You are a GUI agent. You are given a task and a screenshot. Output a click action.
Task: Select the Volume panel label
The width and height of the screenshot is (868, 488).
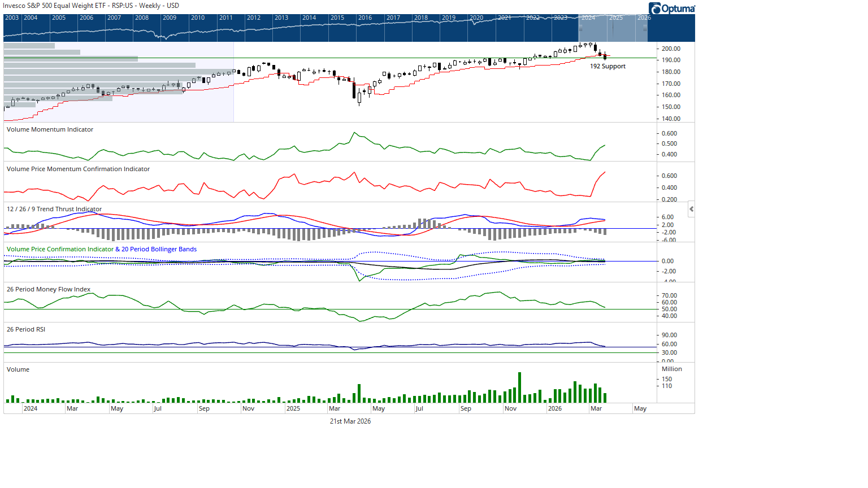[x=18, y=370]
